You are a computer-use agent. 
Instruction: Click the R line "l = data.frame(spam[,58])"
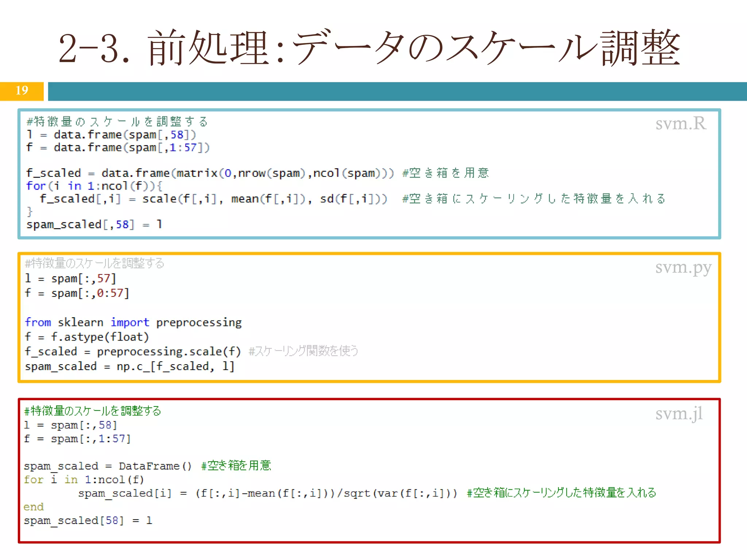point(112,135)
